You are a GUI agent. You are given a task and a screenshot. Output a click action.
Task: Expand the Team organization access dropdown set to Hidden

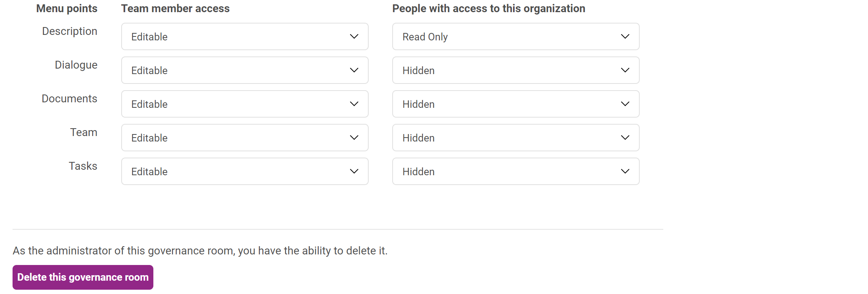tap(515, 138)
